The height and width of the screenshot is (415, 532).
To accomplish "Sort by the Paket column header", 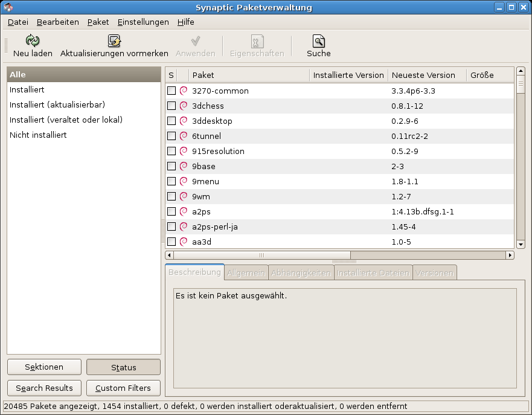I will pyautogui.click(x=249, y=75).
